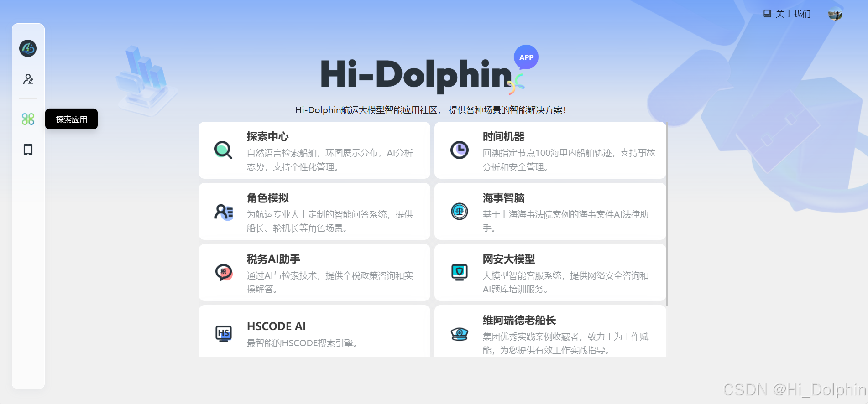Click description '大模型智能客服系统' text
Screen dimensions: 868x404
point(522,275)
